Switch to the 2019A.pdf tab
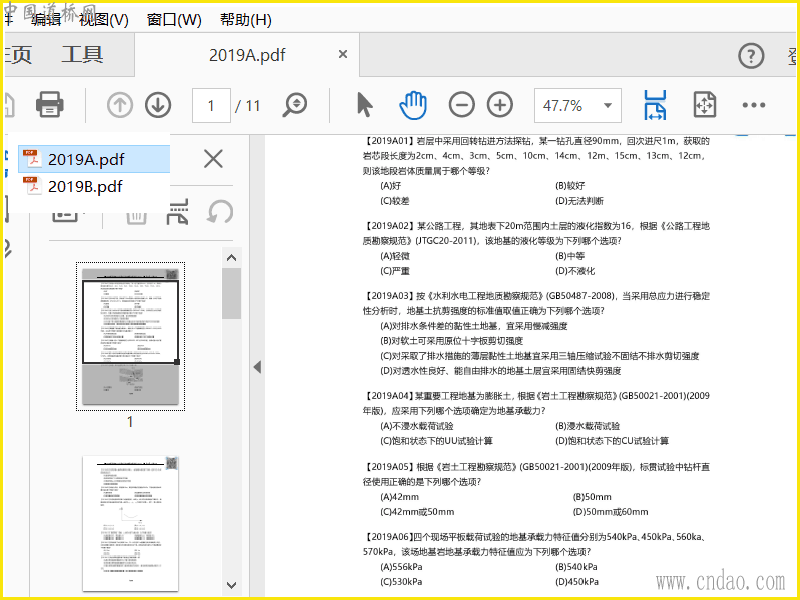Viewport: 800px width, 600px height. click(x=247, y=55)
